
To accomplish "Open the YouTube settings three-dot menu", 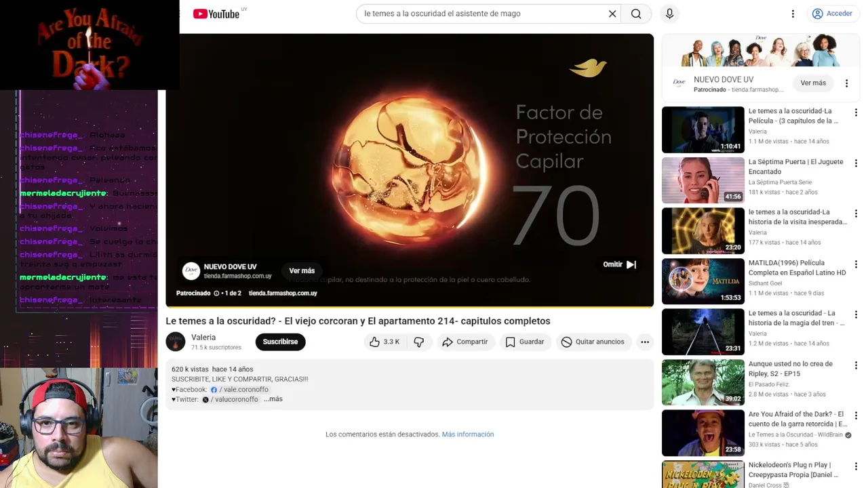I will click(793, 14).
